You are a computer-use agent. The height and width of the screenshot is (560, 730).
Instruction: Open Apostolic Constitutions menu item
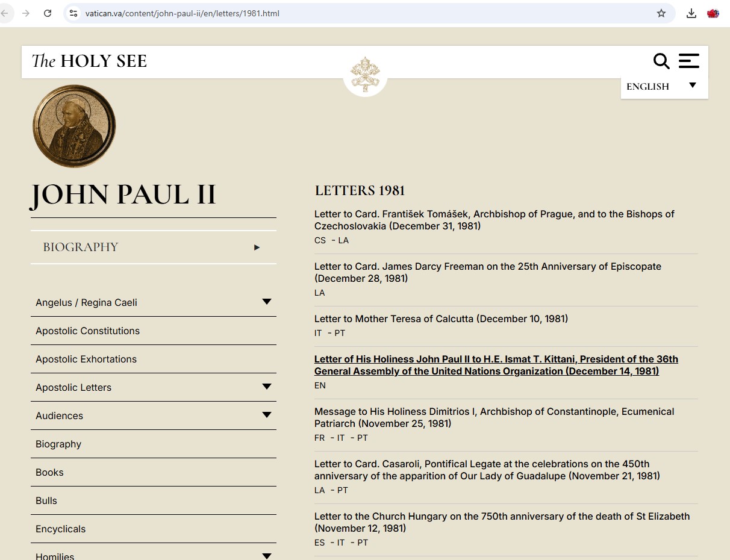point(87,331)
